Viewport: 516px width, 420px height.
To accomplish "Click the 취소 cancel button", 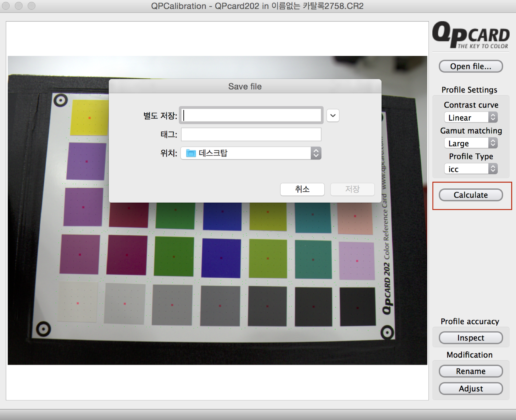I will (x=302, y=189).
